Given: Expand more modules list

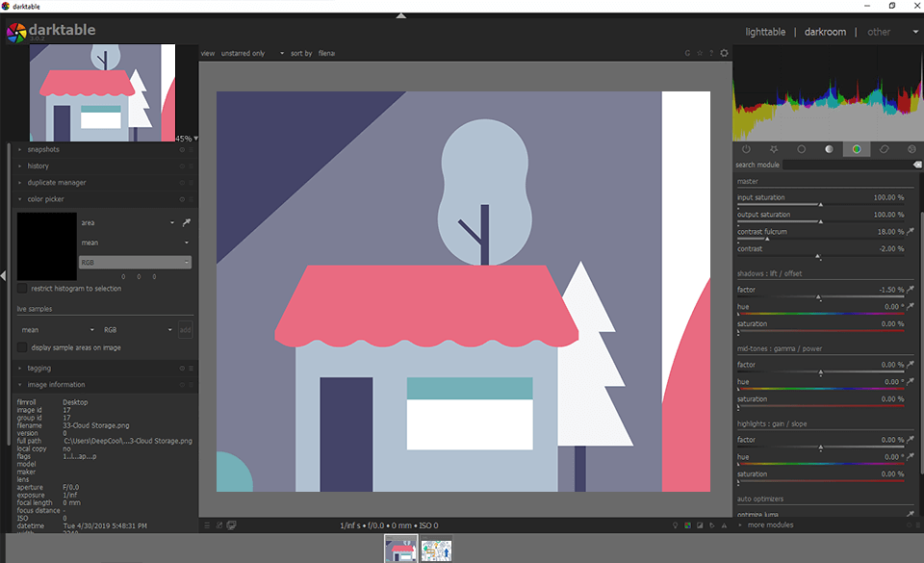Looking at the screenshot, I should tap(770, 525).
